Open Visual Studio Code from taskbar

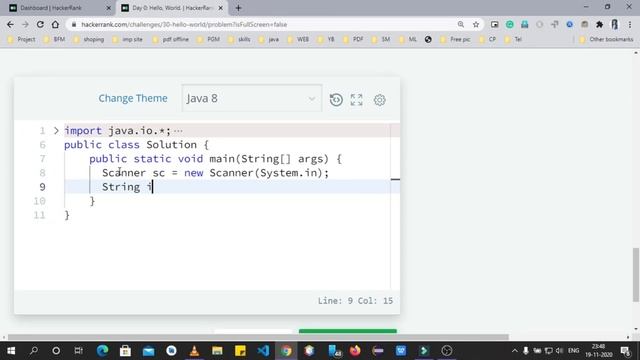pos(263,351)
